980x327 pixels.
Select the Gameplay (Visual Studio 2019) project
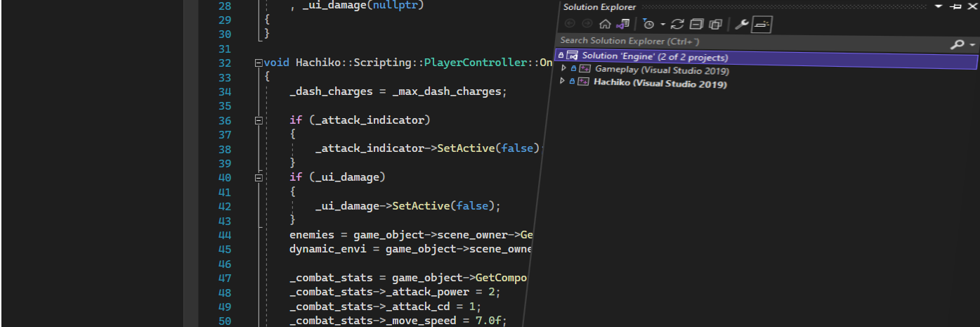click(x=662, y=70)
